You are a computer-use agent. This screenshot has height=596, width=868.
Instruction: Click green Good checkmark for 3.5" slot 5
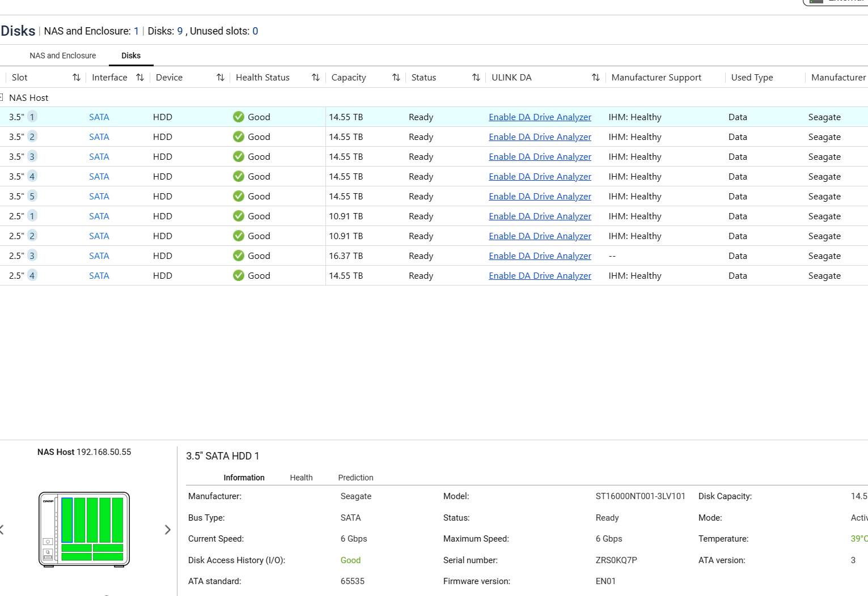pyautogui.click(x=239, y=196)
